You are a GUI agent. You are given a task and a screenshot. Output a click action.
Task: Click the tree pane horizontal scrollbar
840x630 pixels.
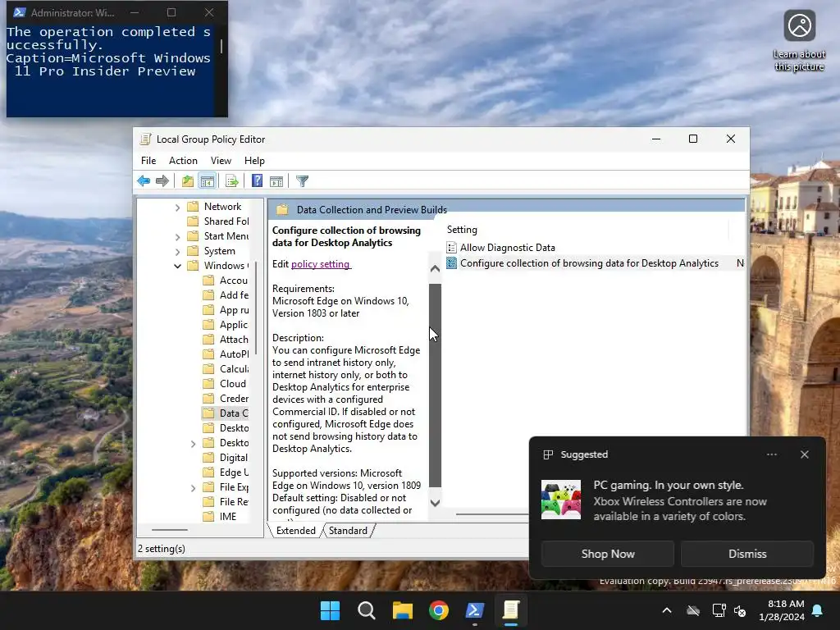pyautogui.click(x=170, y=530)
